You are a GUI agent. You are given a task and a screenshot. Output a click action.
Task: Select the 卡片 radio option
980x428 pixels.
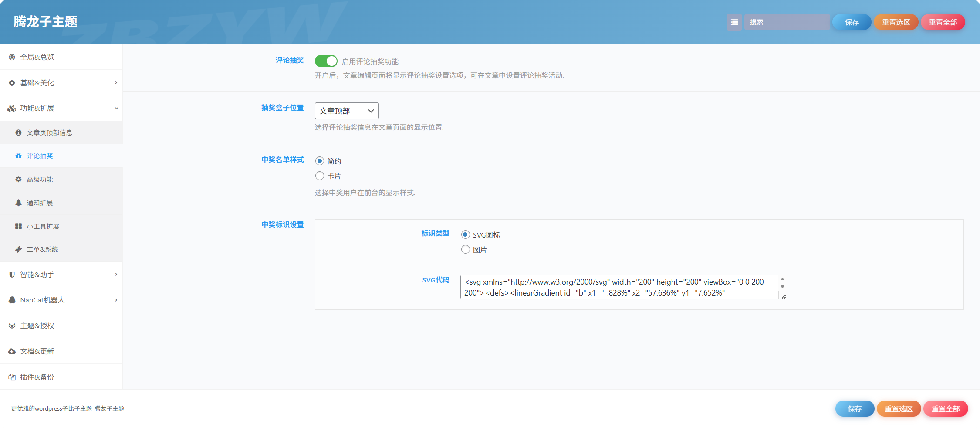pos(320,176)
